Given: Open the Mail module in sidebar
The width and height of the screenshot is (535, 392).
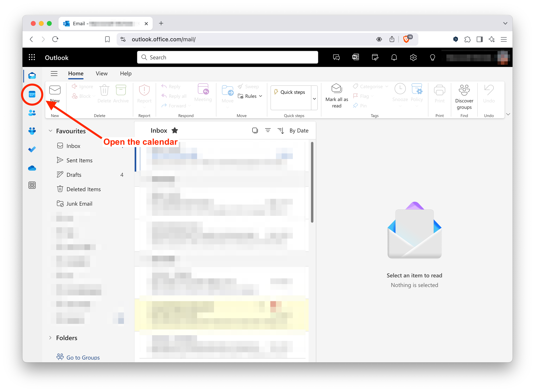Looking at the screenshot, I should click(32, 76).
